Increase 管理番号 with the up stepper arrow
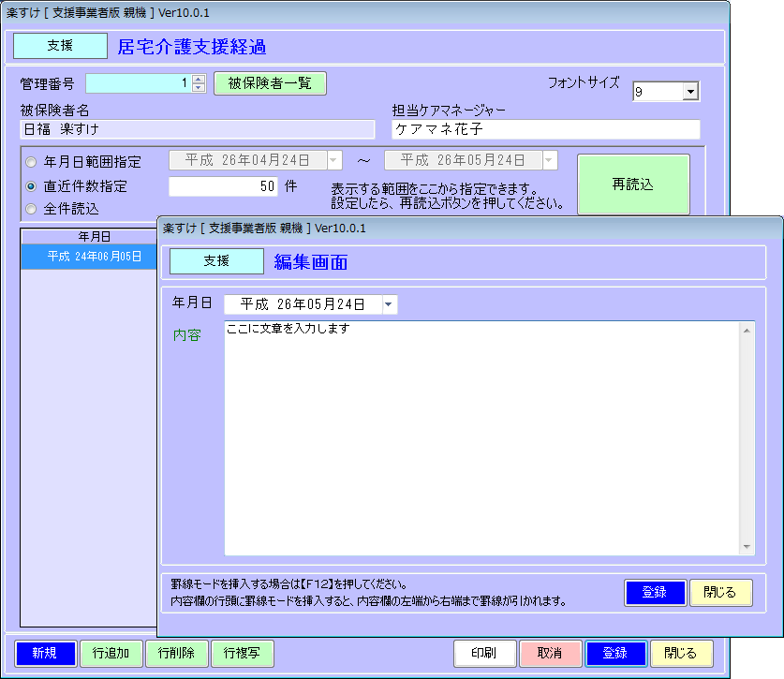This screenshot has width=784, height=679. tap(199, 79)
